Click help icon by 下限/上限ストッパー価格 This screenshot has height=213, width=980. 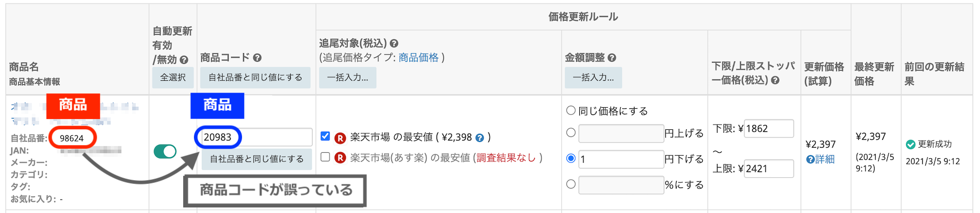point(775,80)
